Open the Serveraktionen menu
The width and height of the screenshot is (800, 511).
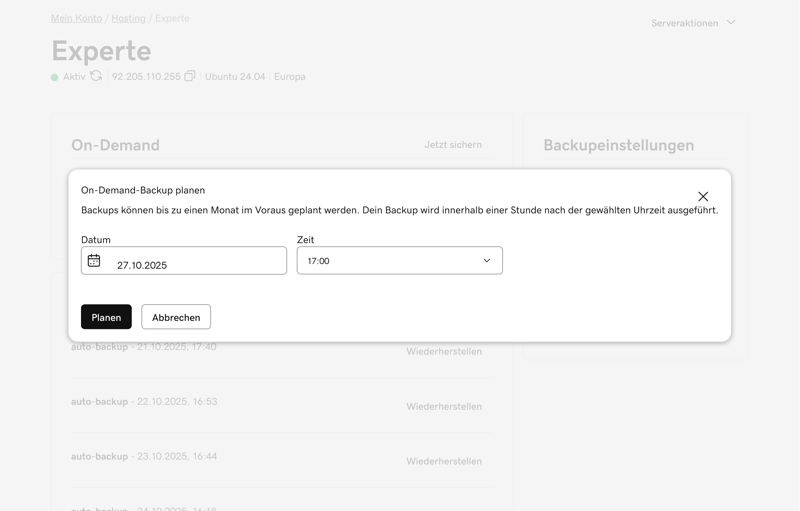pos(685,22)
